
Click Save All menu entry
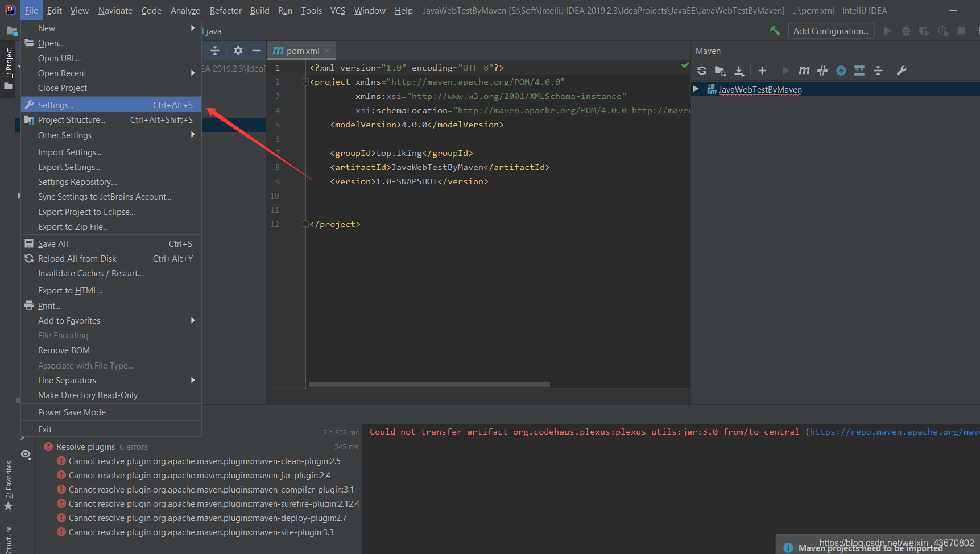click(111, 243)
